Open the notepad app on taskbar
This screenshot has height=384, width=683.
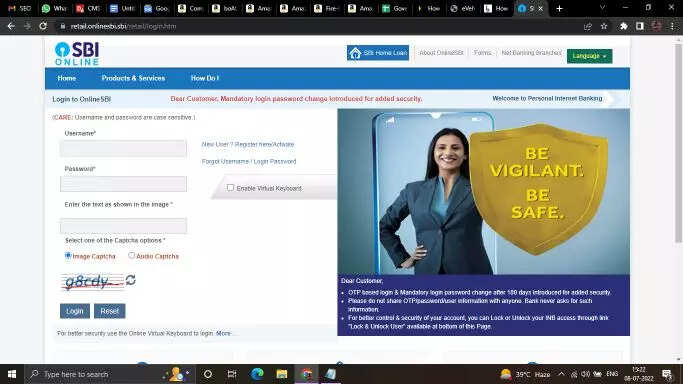pos(331,374)
